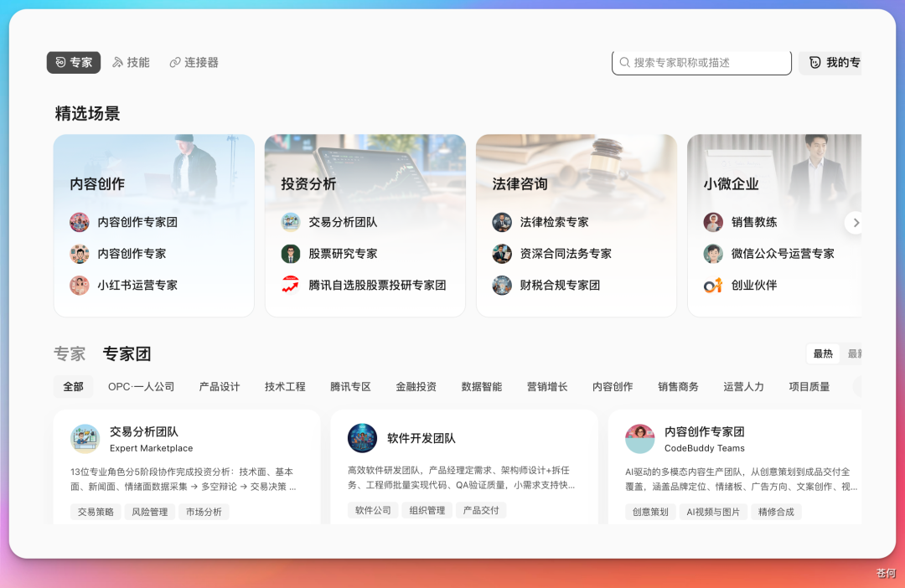This screenshot has width=905, height=588.
Task: Show next scenes with carousel right chevron
Action: (856, 223)
